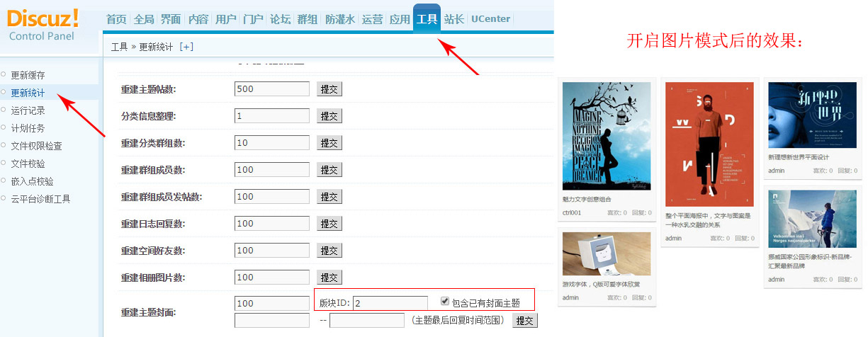Click the author name ctrl001

572,212
